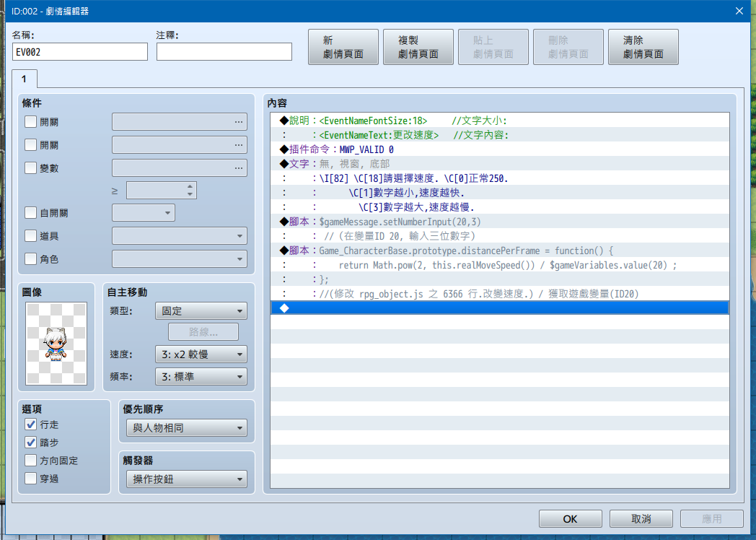This screenshot has width=756, height=540.
Task: Select the highlighted empty command line
Action: point(499,308)
